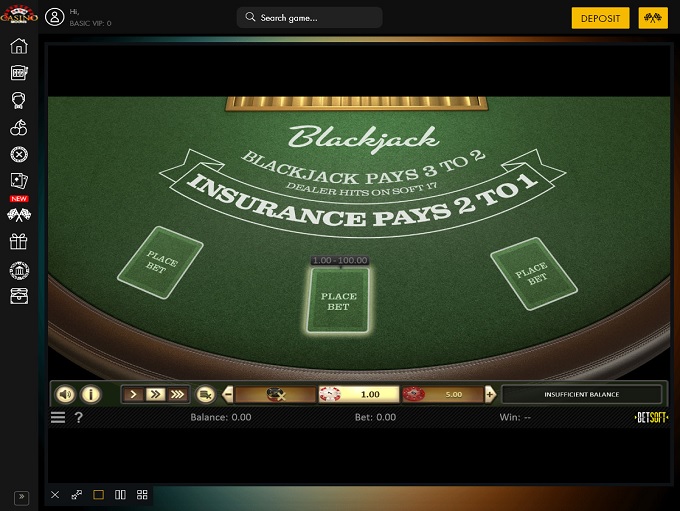Click the Search game input field
Screen dimensions: 680x511
pos(310,18)
